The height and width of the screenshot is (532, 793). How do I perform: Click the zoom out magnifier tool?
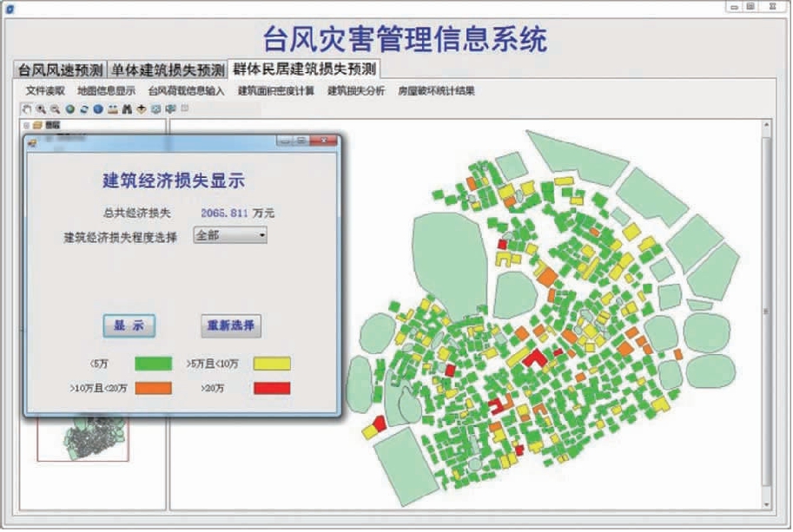[x=54, y=109]
